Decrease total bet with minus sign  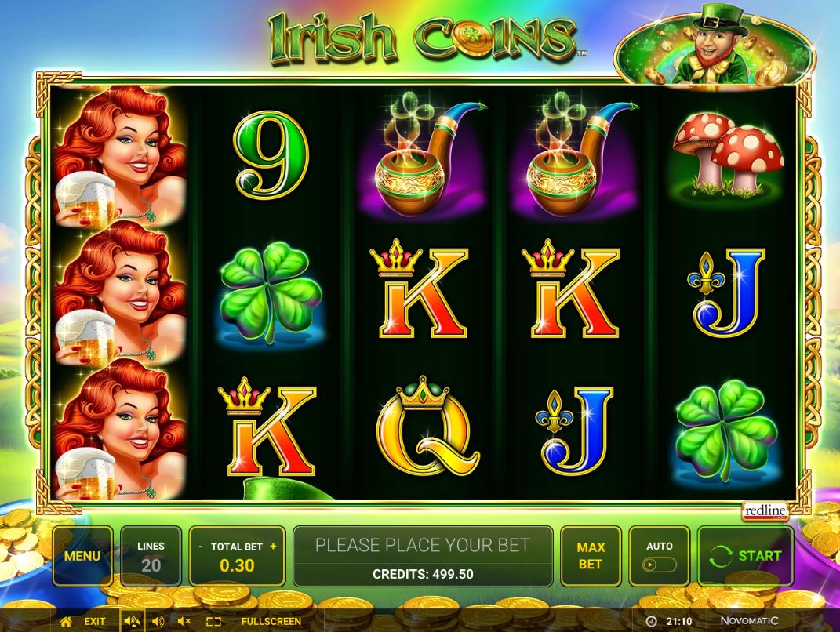(x=201, y=547)
